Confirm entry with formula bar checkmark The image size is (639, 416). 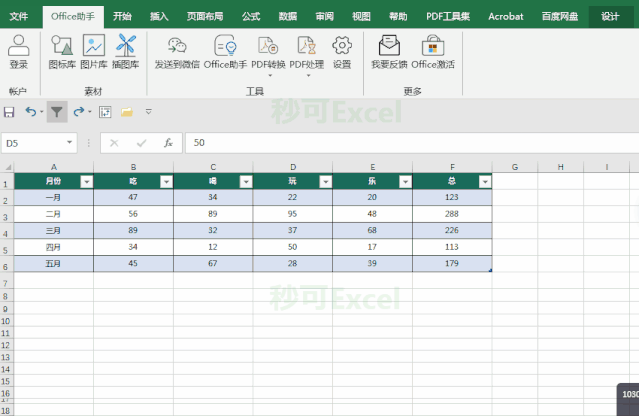(141, 143)
